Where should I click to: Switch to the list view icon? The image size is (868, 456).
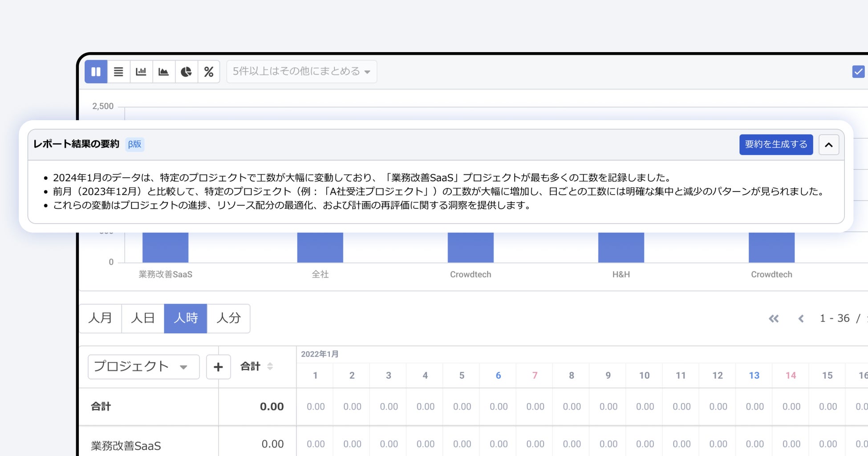[x=118, y=72]
